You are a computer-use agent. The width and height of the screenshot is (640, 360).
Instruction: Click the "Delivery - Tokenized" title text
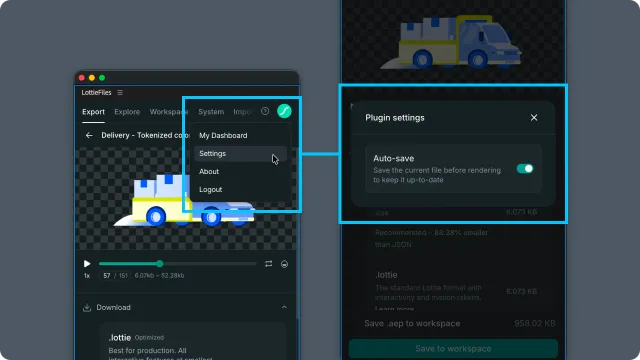(x=145, y=135)
